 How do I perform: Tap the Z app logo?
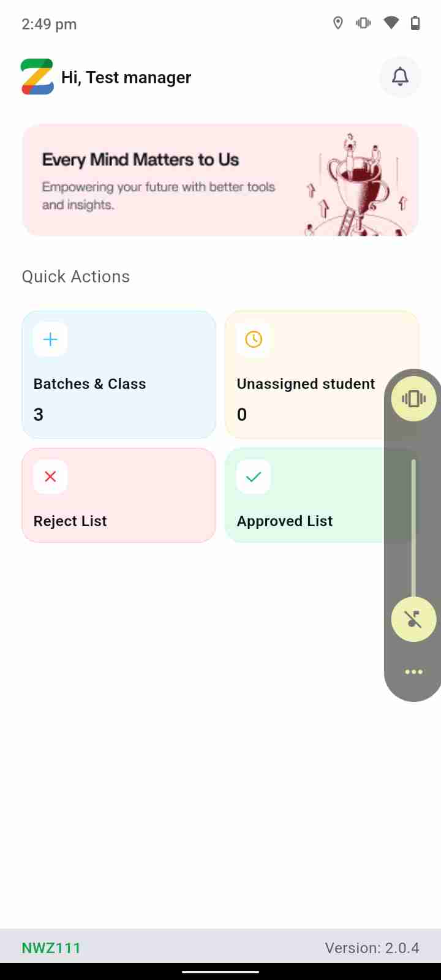pos(37,77)
